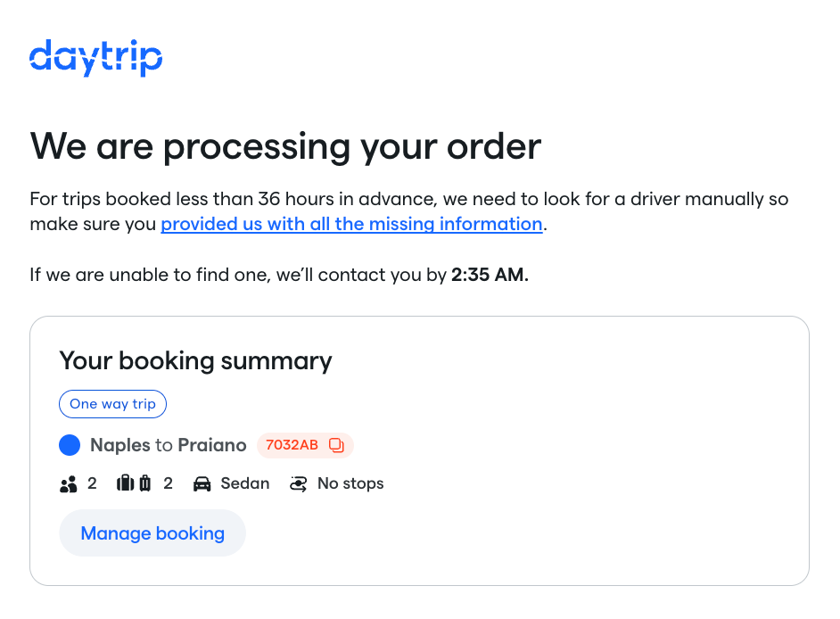Click the No stops label
This screenshot has width=840, height=619.
click(351, 483)
